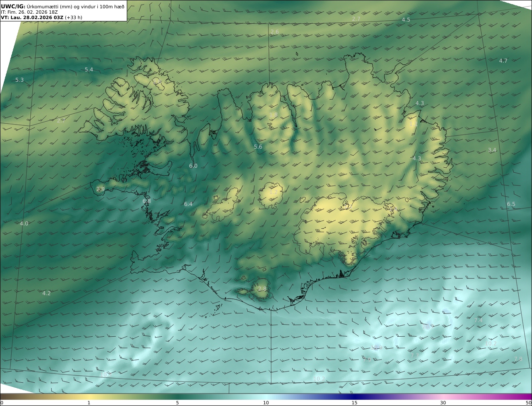Click the colorbar tick label 30
532x406 pixels.
443,403
